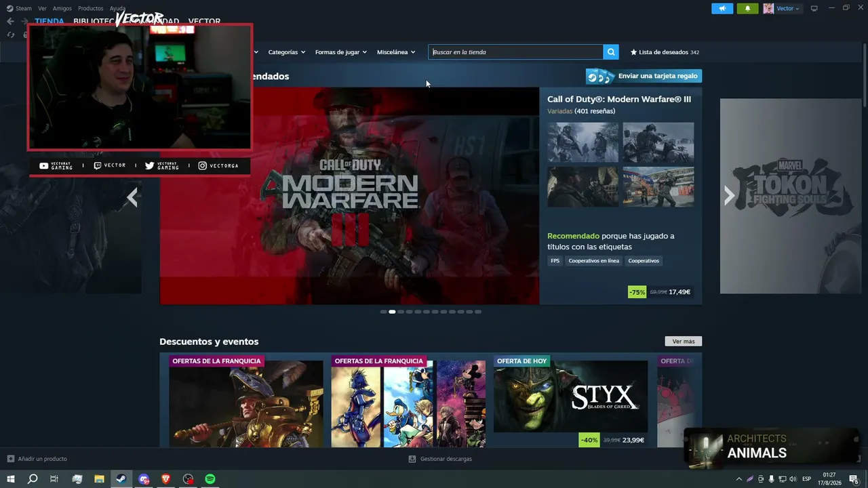
Task: Open the Vector account dropdown
Action: pyautogui.click(x=788, y=8)
